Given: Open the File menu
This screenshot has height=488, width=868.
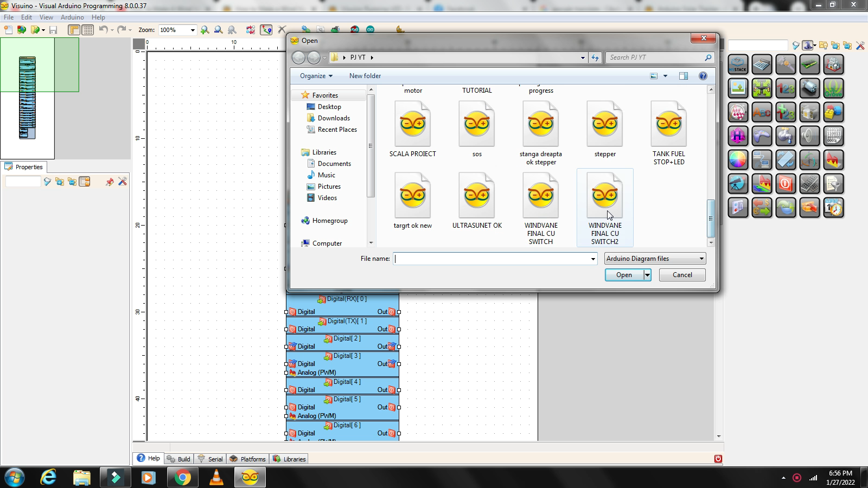Looking at the screenshot, I should (9, 17).
